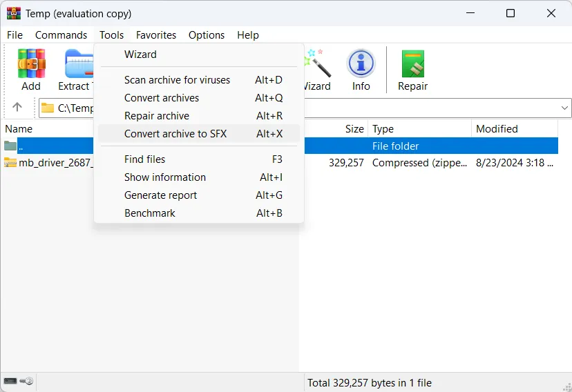Select Convert archive to SFX
Viewport: 572px width, 392px height.
pos(199,134)
